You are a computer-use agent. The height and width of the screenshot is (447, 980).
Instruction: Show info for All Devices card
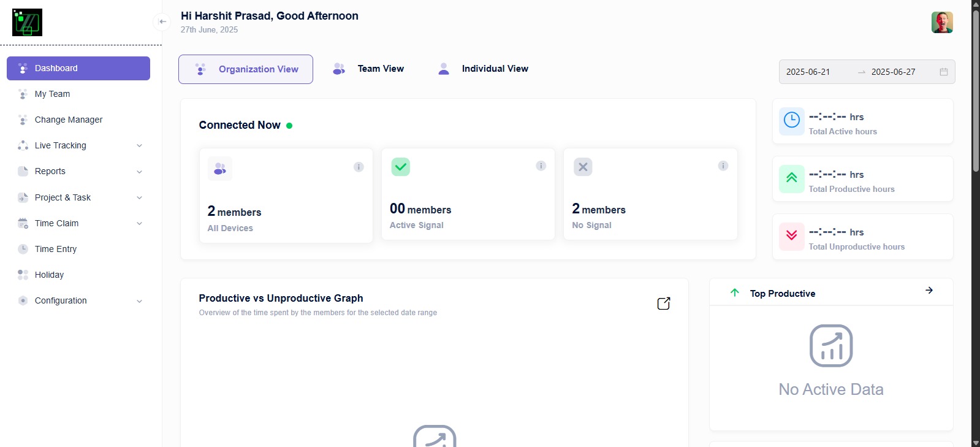359,167
